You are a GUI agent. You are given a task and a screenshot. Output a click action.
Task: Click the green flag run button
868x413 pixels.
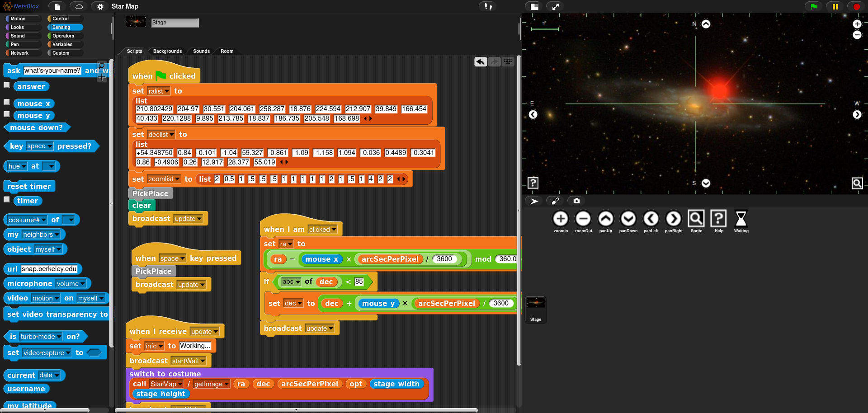[814, 6]
